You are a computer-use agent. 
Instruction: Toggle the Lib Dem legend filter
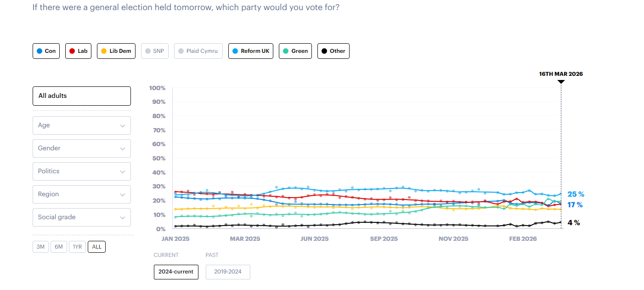tap(116, 51)
